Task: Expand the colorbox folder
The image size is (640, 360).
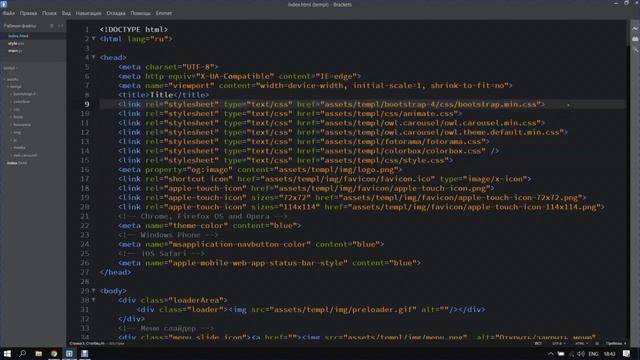Action: (x=20, y=102)
